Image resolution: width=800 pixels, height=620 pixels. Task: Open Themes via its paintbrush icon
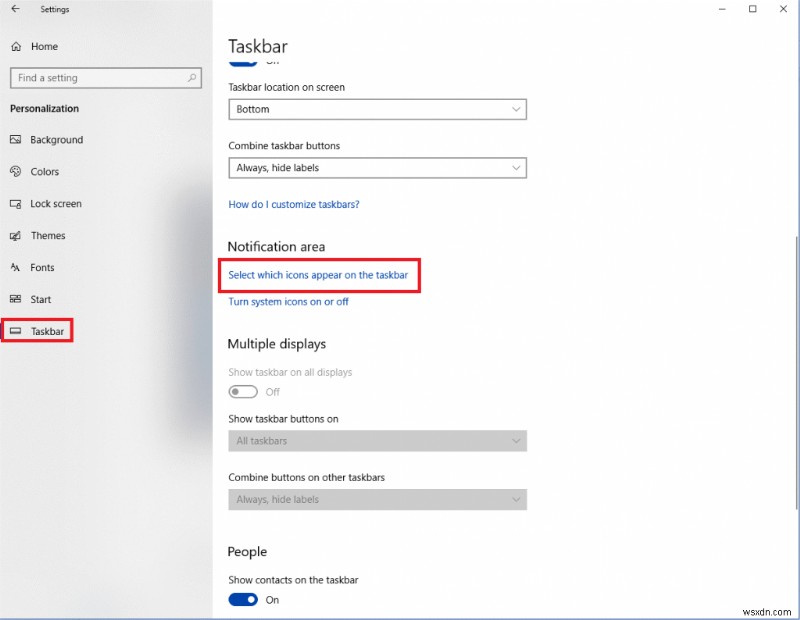(16, 236)
